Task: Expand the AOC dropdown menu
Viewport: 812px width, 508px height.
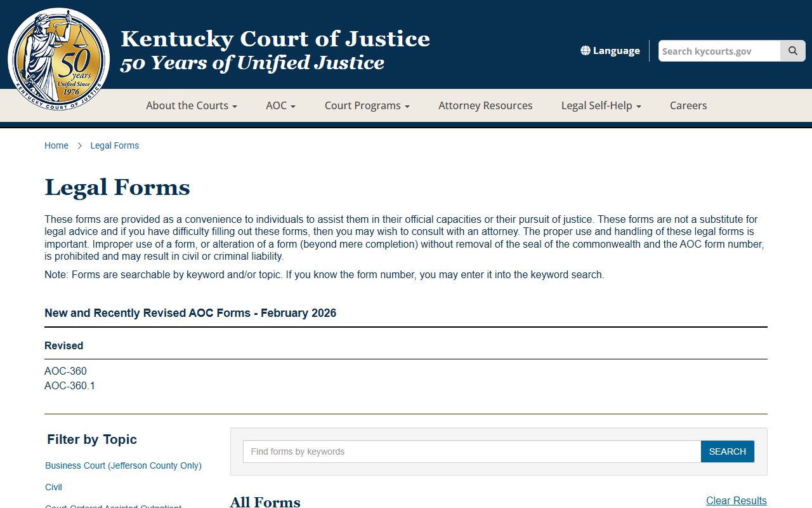Action: [281, 105]
